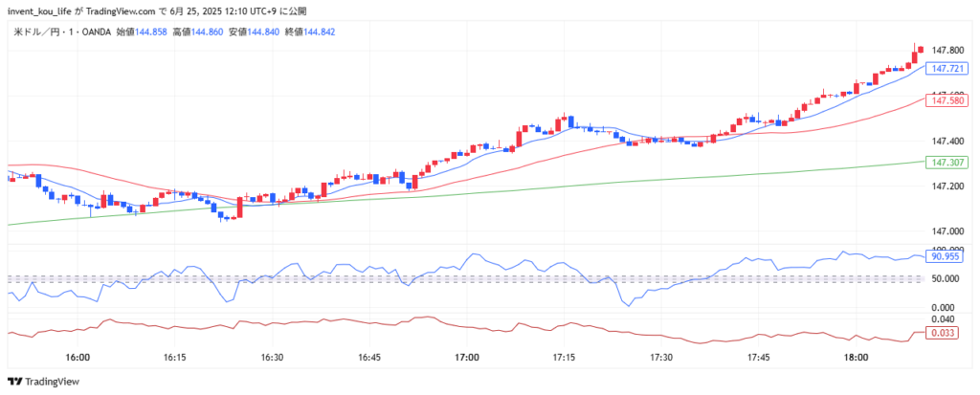Screen dimensions: 980x395
Task: Click the 0.000 oscillator axis label
Action: 943,308
